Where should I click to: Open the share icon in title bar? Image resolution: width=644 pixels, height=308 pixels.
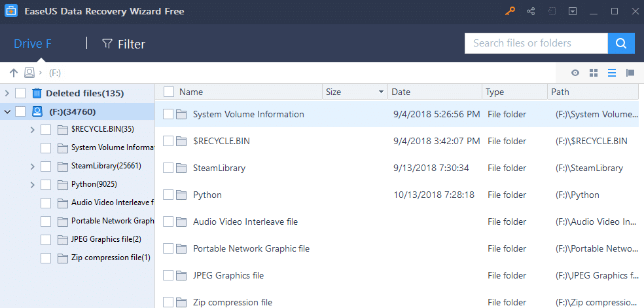click(531, 11)
